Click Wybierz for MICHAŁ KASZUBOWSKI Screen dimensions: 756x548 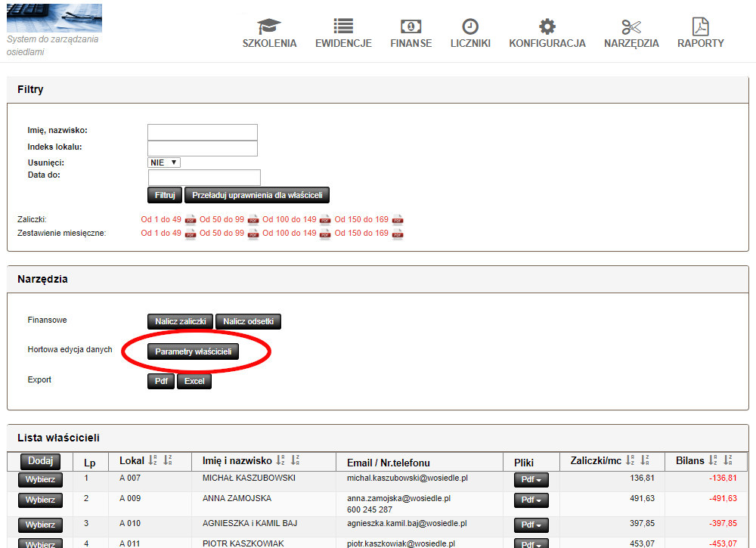point(41,479)
